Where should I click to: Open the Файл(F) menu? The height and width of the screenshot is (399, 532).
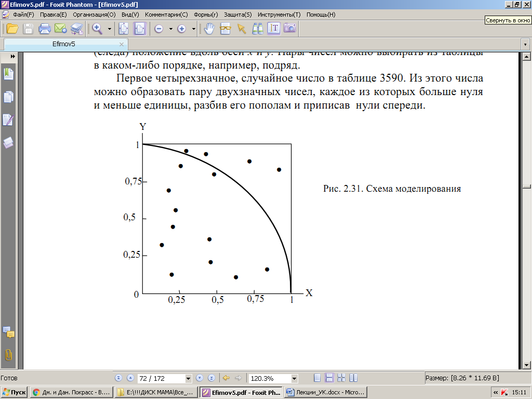click(23, 15)
